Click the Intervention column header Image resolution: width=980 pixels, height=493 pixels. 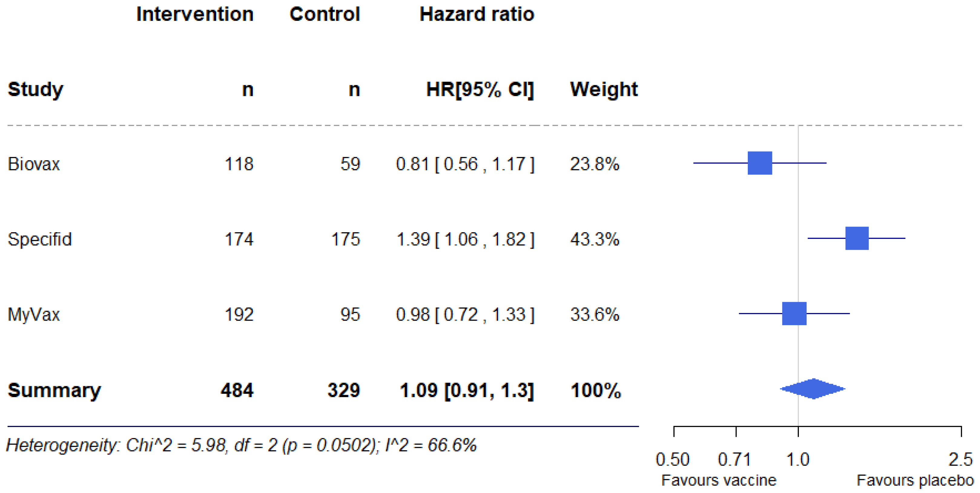(195, 15)
